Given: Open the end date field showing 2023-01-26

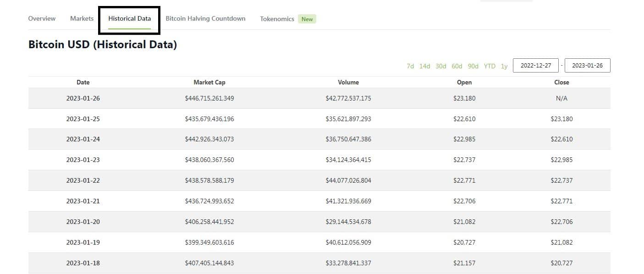Looking at the screenshot, I should (x=588, y=65).
